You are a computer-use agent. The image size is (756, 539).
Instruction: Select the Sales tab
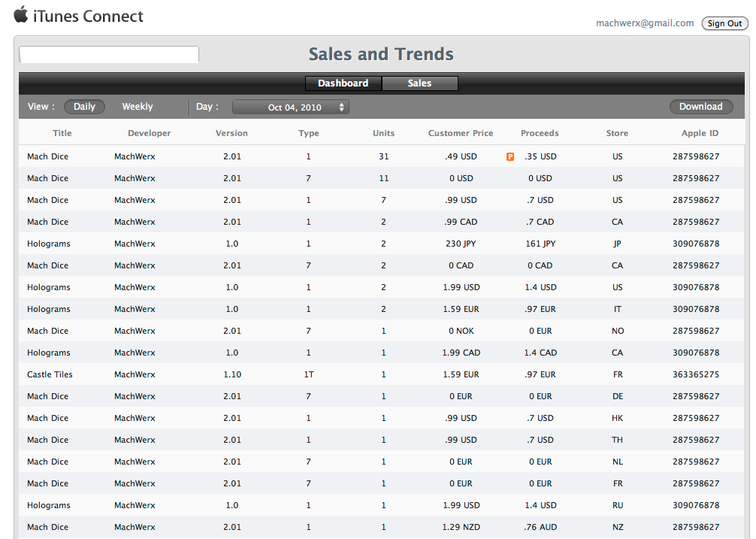pos(419,83)
